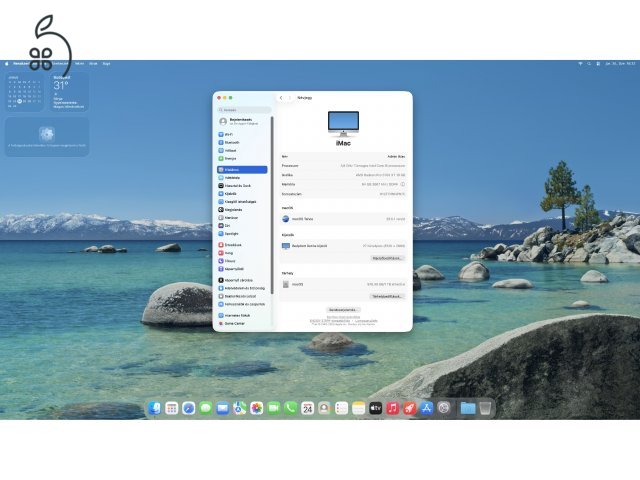The width and height of the screenshot is (640, 480).
Task: Open Spotlight settings in the sidebar
Action: 242,233
